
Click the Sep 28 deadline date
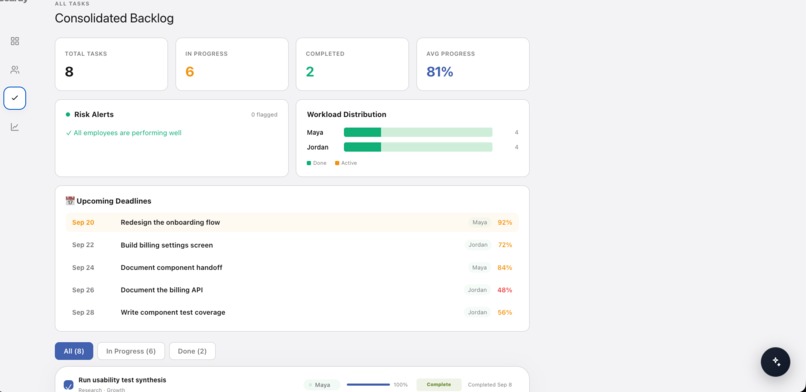(83, 312)
